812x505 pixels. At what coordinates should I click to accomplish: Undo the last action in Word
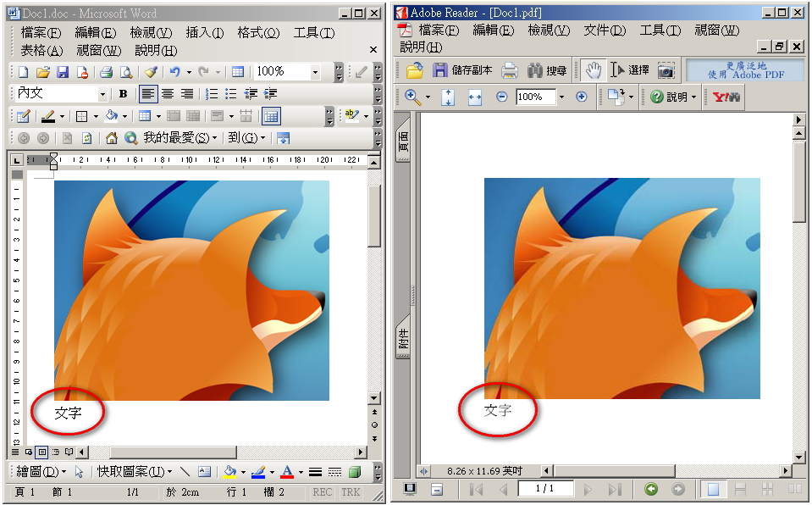(x=175, y=71)
